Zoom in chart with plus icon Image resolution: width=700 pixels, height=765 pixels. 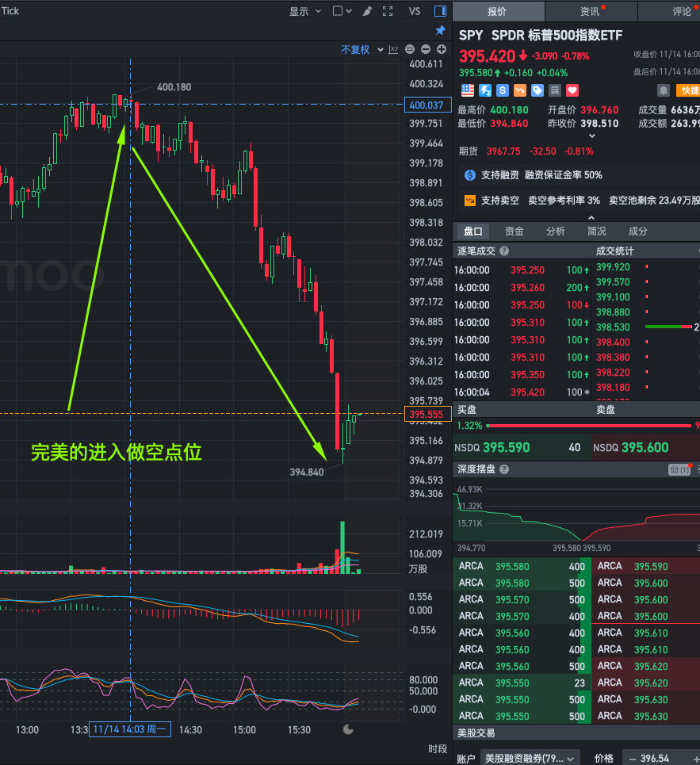click(x=442, y=49)
